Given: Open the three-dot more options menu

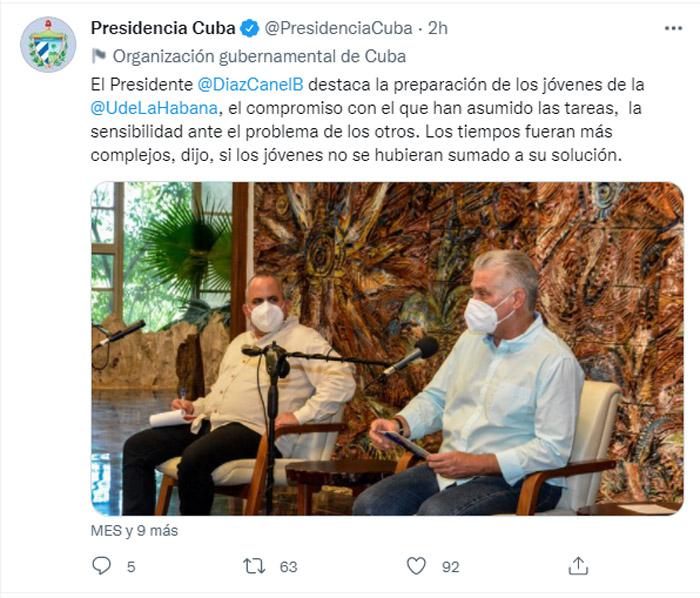Looking at the screenshot, I should pos(673,28).
